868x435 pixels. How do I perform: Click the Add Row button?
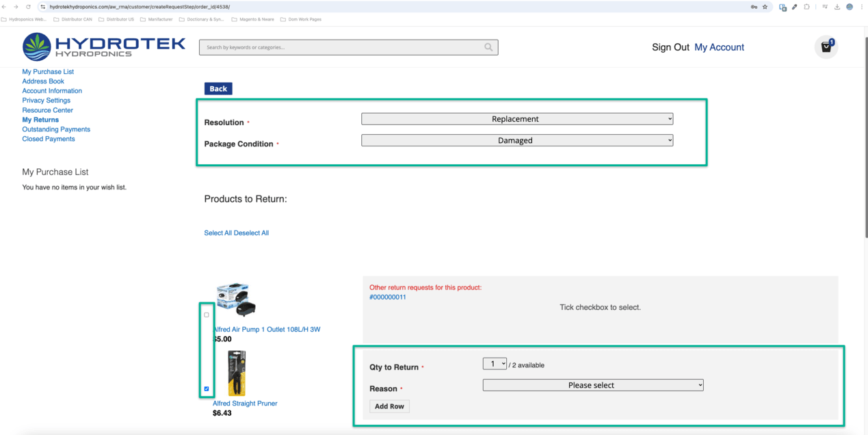pyautogui.click(x=390, y=406)
